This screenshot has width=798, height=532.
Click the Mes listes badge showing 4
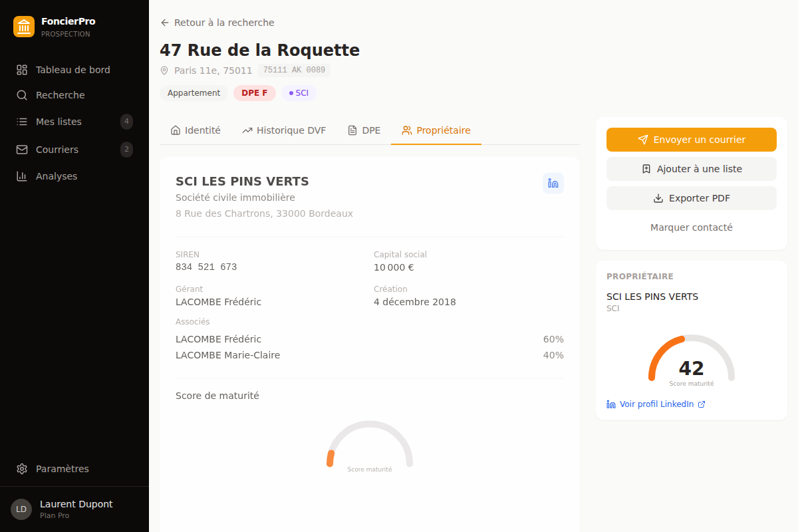point(126,122)
